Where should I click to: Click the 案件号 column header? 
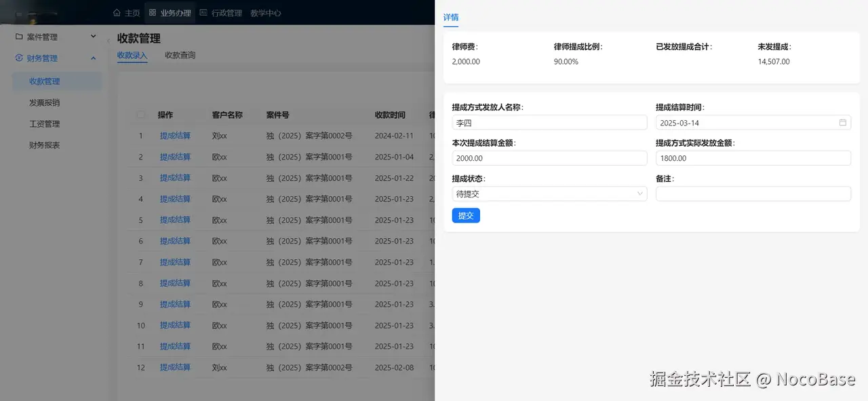(278, 115)
